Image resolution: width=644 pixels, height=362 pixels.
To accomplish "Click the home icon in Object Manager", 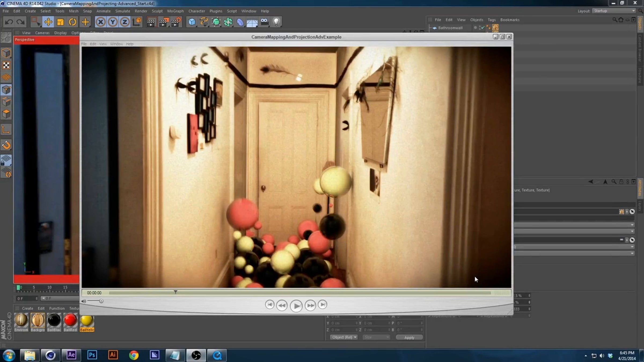I will click(621, 20).
